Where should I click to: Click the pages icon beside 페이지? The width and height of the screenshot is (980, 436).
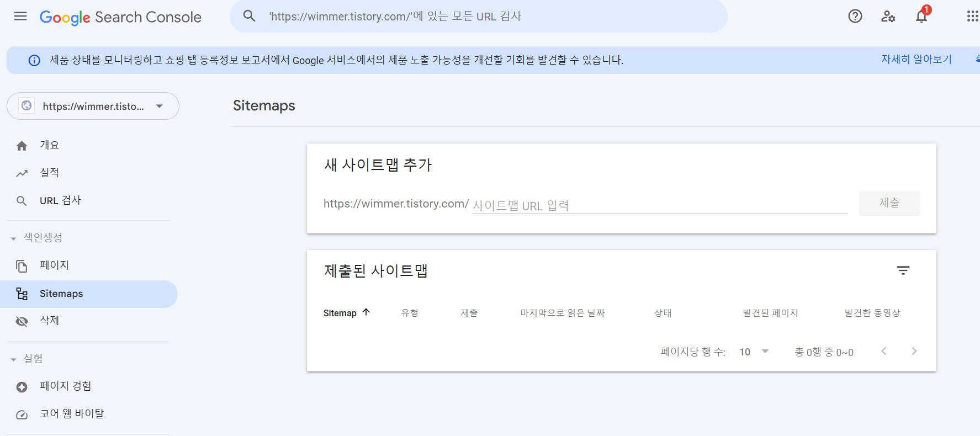pyautogui.click(x=22, y=266)
